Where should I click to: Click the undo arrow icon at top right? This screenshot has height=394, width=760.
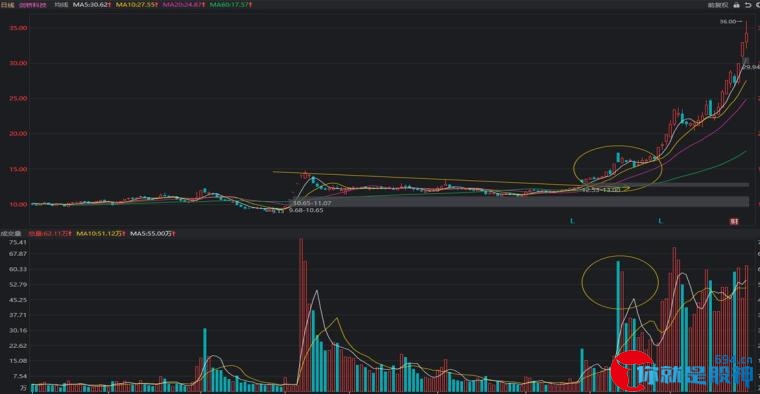coord(748,5)
